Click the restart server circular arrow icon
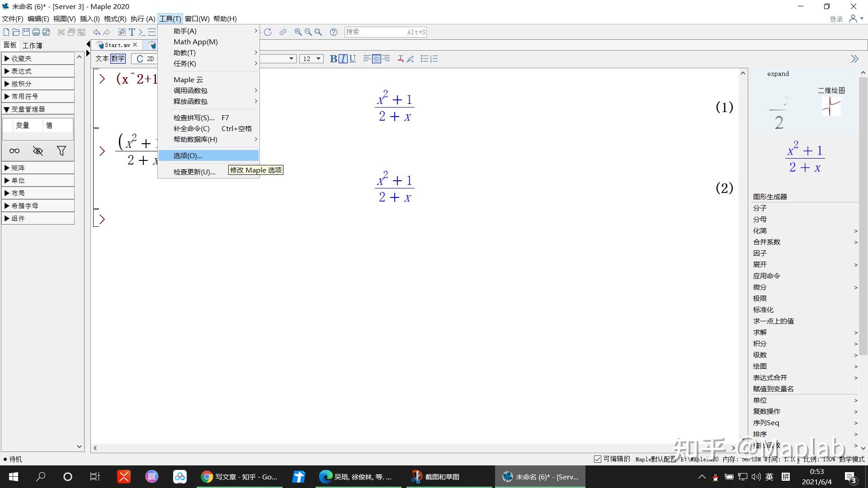 tap(268, 32)
